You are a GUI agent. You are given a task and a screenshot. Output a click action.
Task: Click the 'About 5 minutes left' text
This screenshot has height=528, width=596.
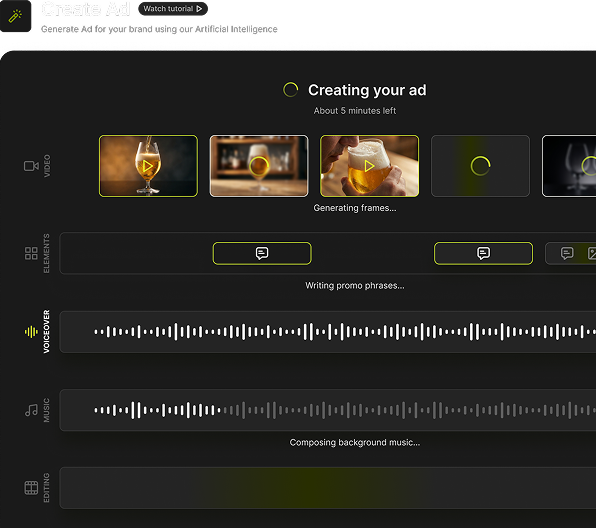tap(355, 111)
